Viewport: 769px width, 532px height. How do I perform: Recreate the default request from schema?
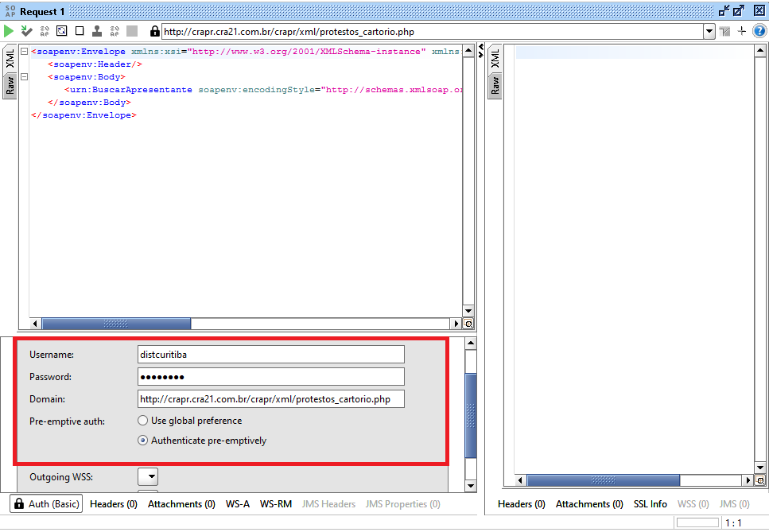pos(62,31)
